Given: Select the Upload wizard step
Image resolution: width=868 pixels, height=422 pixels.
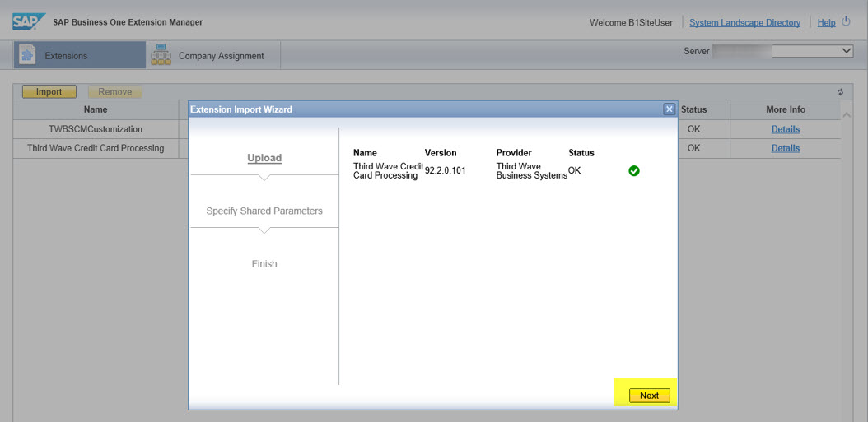Looking at the screenshot, I should pyautogui.click(x=264, y=158).
